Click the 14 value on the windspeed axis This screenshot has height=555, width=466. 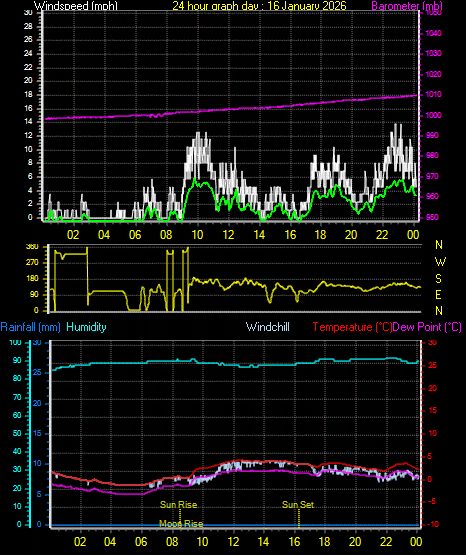[x=28, y=122]
